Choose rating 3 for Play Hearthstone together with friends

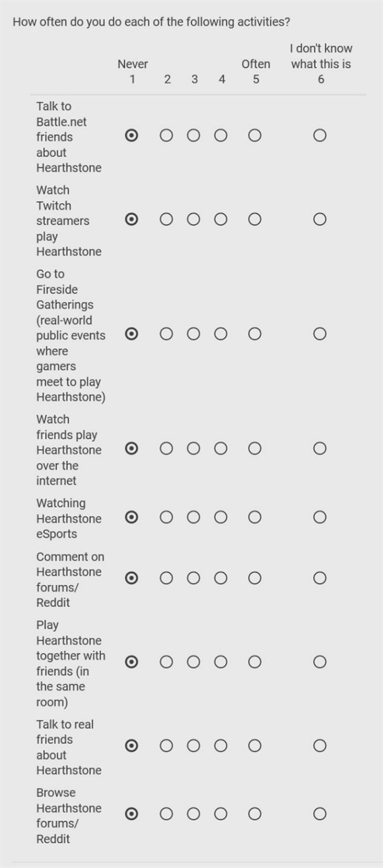click(193, 662)
